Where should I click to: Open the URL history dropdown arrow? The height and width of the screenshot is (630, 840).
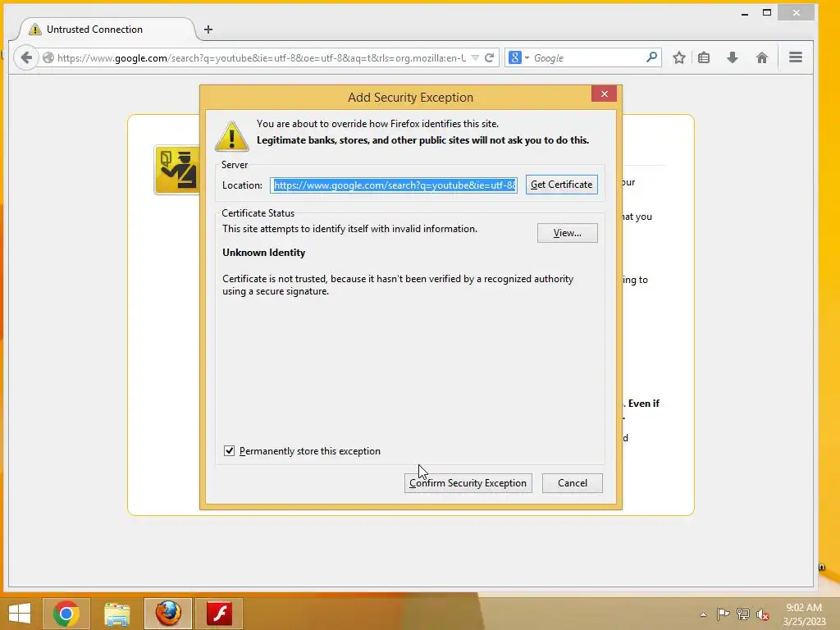coord(475,58)
